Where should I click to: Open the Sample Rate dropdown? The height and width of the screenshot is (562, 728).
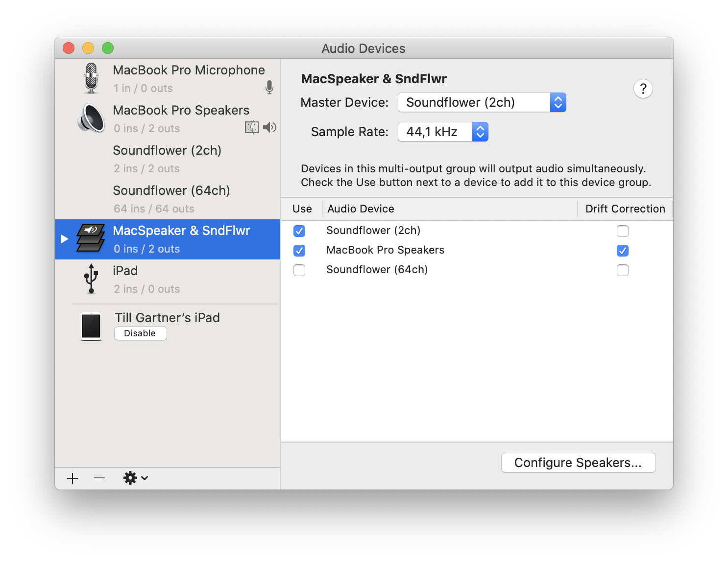tap(443, 132)
